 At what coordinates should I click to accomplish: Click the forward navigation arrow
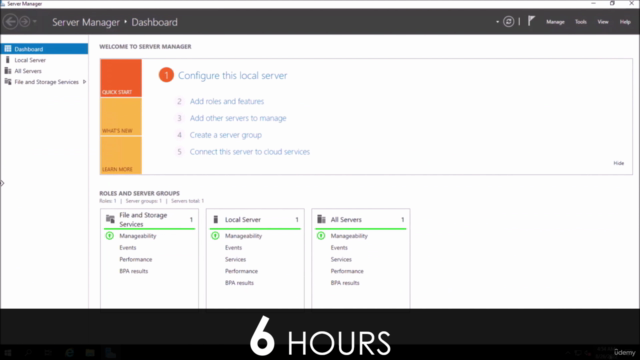[24, 22]
